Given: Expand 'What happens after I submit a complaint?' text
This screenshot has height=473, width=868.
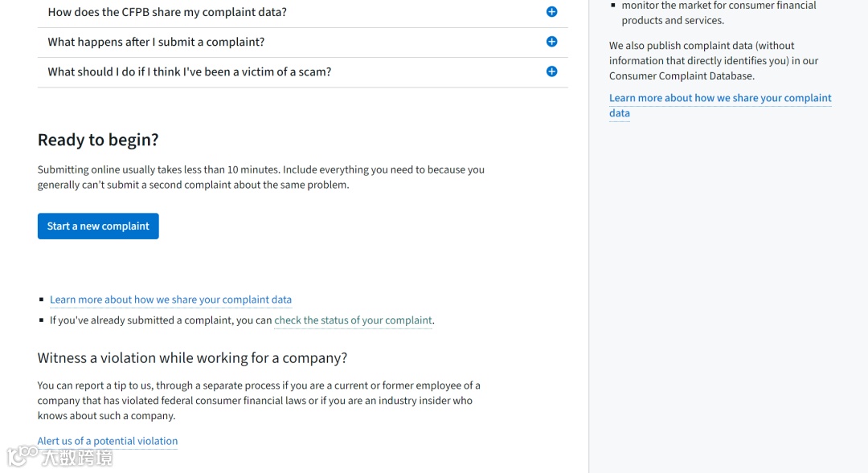Looking at the screenshot, I should tap(156, 42).
